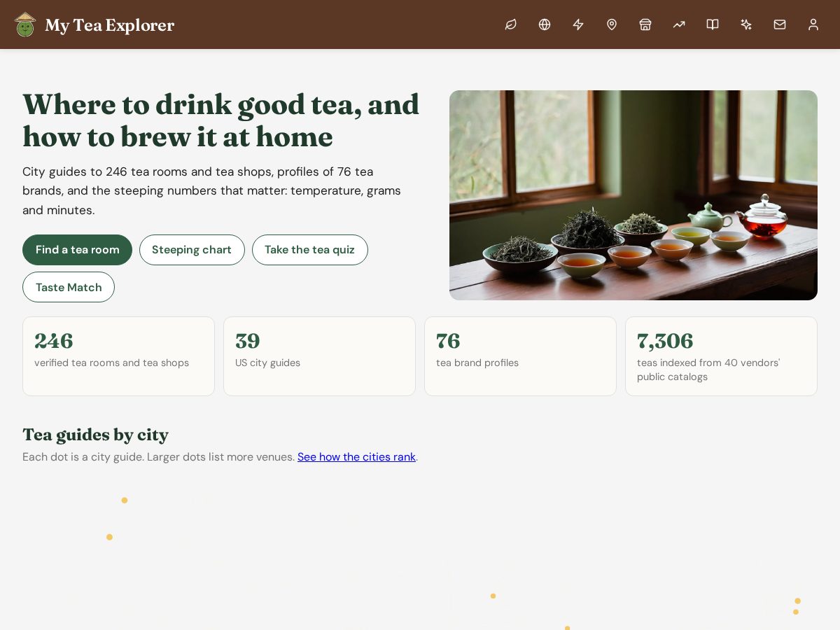The image size is (840, 630).
Task: Click the 39 US city guides stat card
Action: coord(319,356)
